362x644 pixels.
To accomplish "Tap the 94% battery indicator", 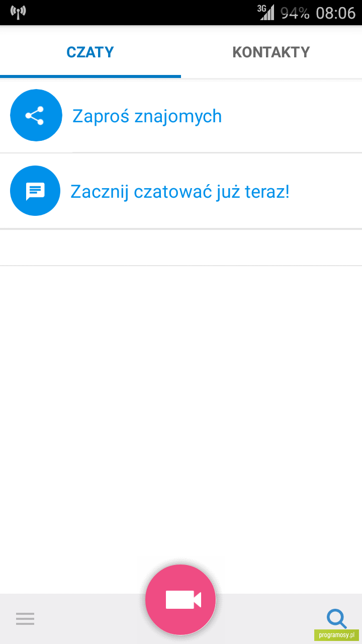I will coord(295,13).
